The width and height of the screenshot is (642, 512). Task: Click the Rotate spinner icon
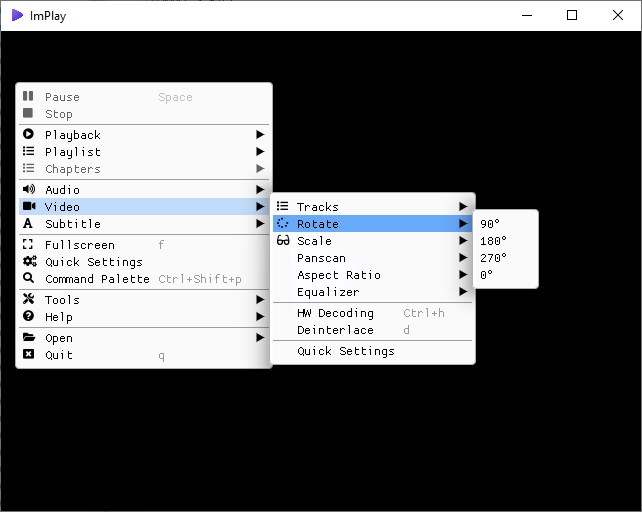click(283, 223)
